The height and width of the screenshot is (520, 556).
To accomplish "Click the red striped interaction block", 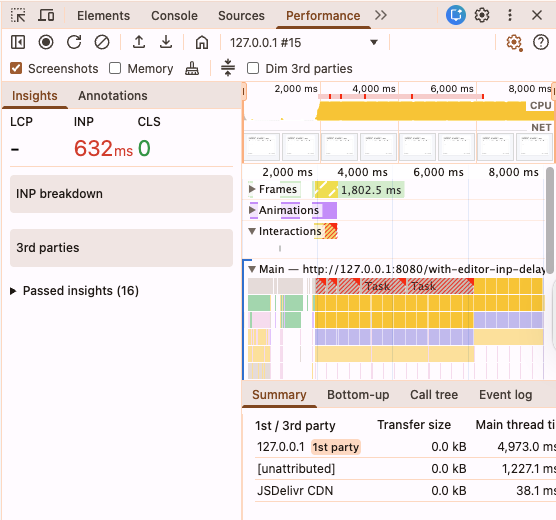I will click(331, 231).
